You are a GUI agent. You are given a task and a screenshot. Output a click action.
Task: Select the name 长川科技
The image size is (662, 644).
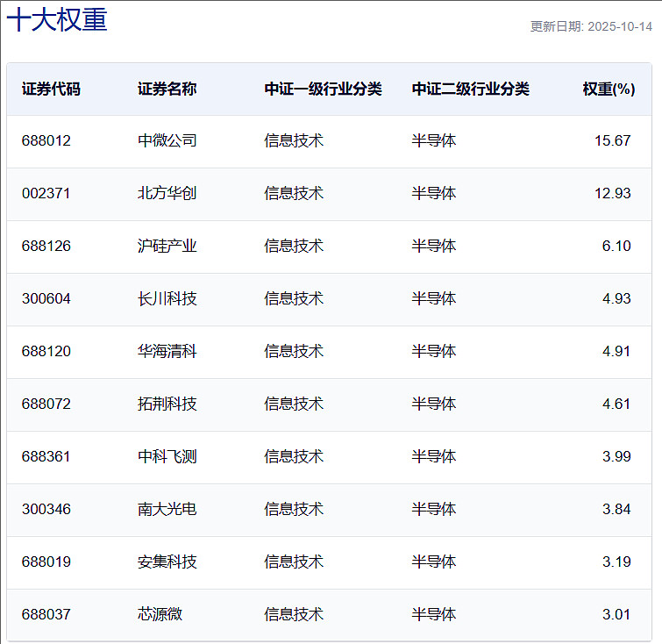[x=167, y=299]
